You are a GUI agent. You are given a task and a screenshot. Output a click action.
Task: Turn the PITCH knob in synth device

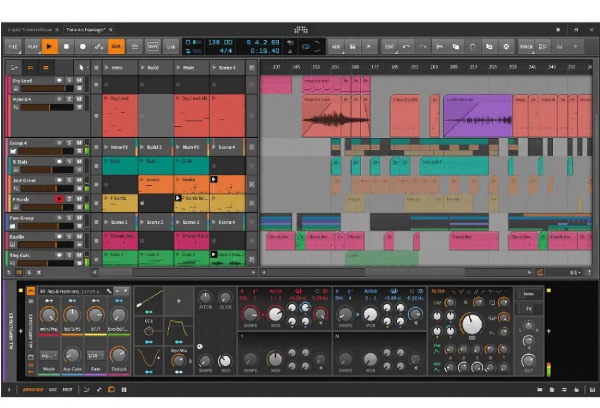click(x=205, y=297)
